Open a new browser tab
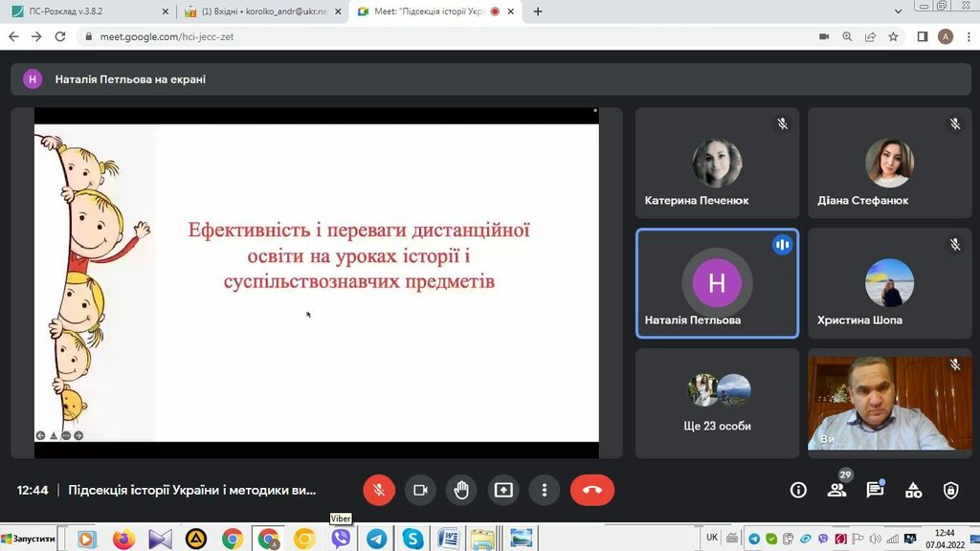Image resolution: width=980 pixels, height=551 pixels. point(538,11)
